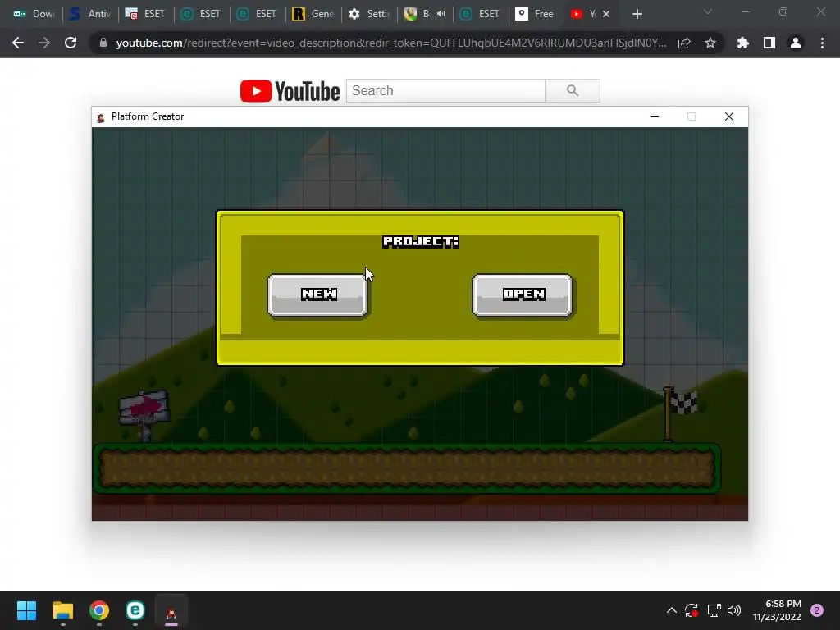Switch to the Free tab
The width and height of the screenshot is (840, 630).
click(535, 14)
